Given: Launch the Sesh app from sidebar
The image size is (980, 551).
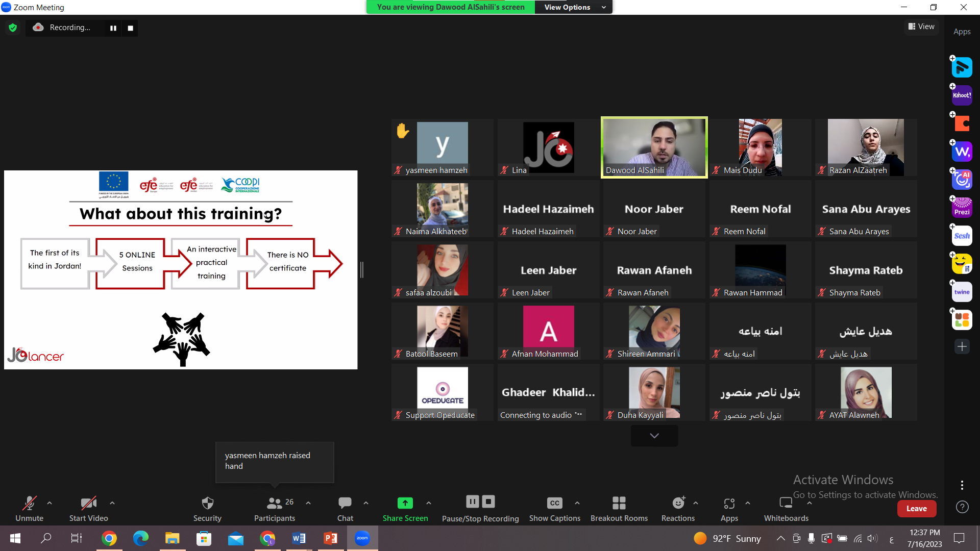Looking at the screenshot, I should tap(962, 236).
